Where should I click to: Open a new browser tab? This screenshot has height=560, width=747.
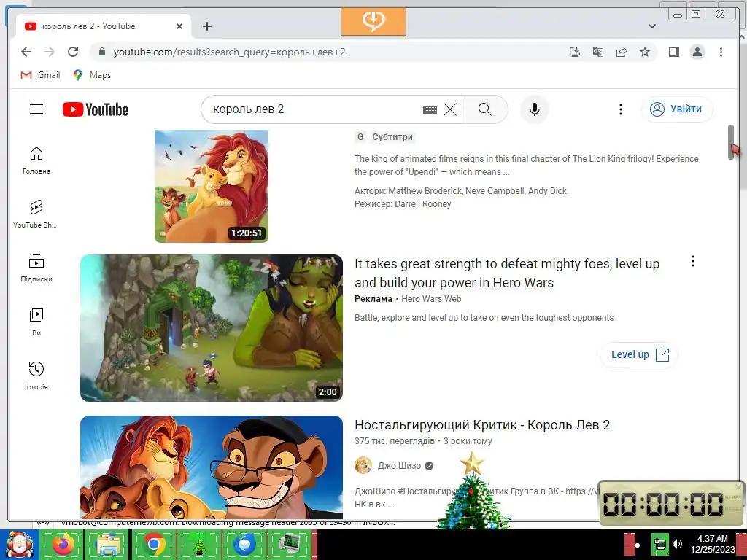click(206, 26)
